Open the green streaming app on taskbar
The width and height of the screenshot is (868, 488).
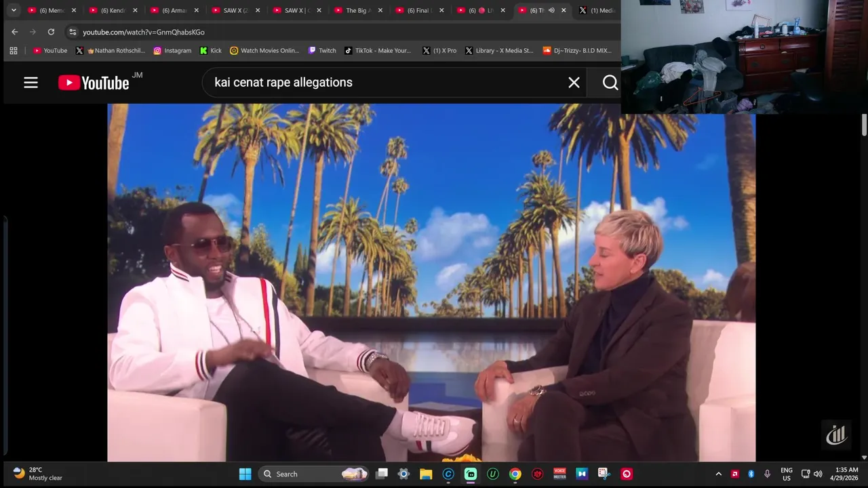pos(471,474)
